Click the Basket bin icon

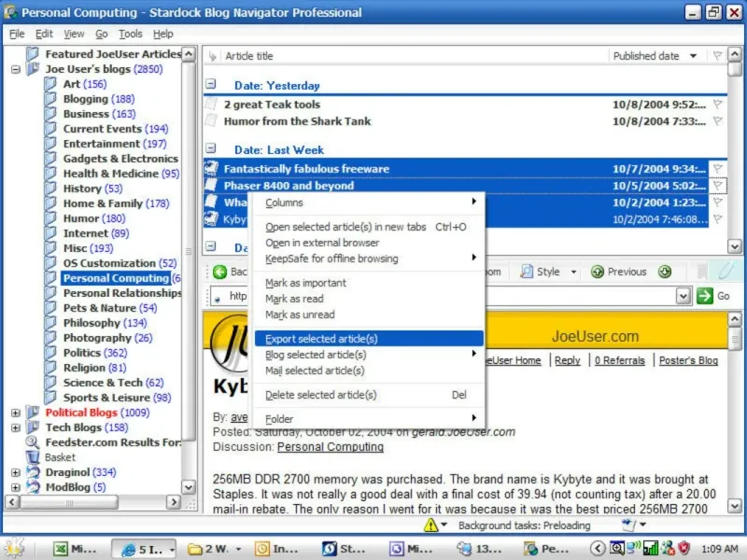pyautogui.click(x=33, y=457)
